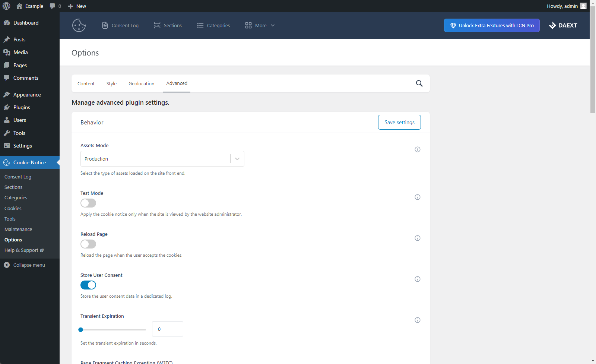596x364 pixels.
Task: Click the Posts pin icon
Action: pyautogui.click(x=7, y=39)
